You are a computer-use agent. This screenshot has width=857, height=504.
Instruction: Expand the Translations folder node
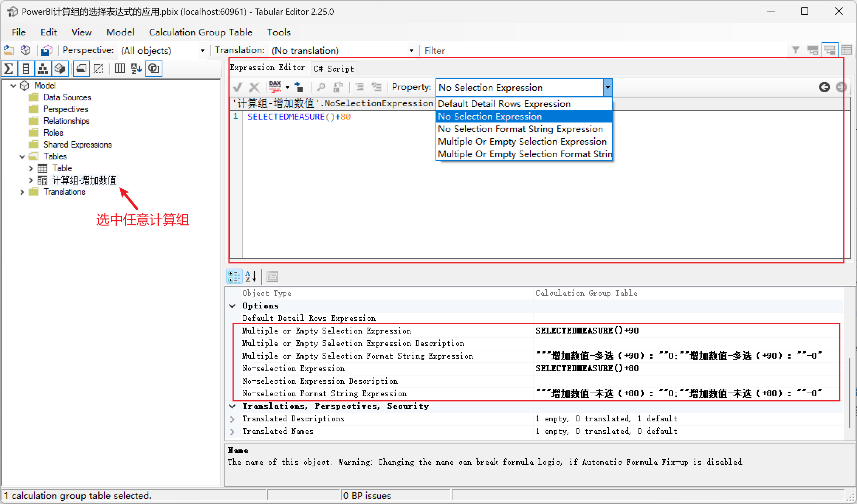coord(22,192)
